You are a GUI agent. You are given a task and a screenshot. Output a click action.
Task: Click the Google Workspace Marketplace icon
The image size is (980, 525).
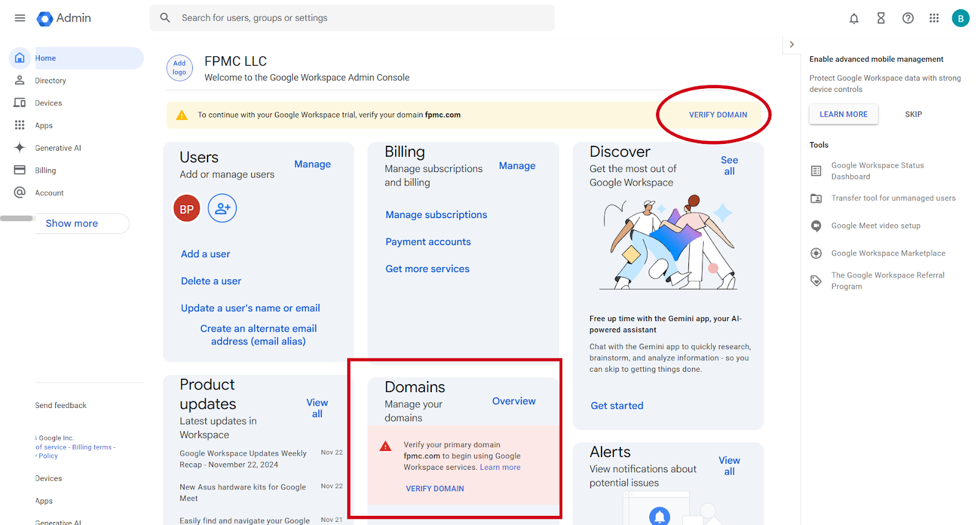[816, 254]
